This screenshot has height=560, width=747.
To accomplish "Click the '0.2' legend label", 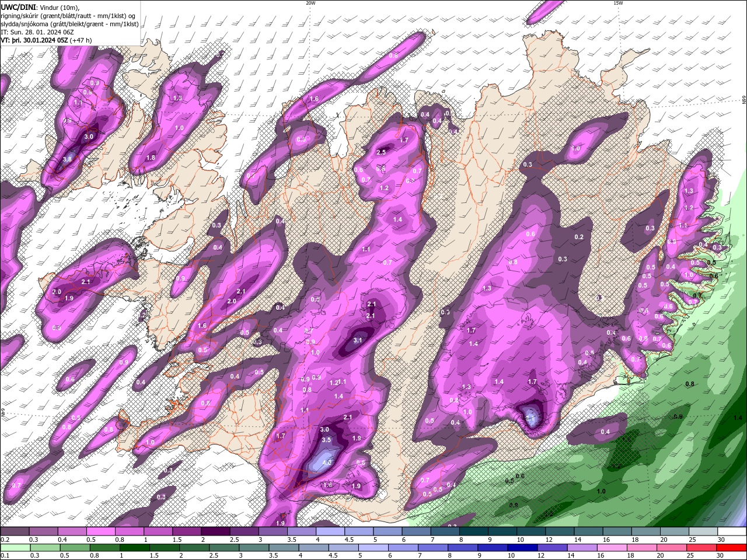I will pyautogui.click(x=5, y=540).
